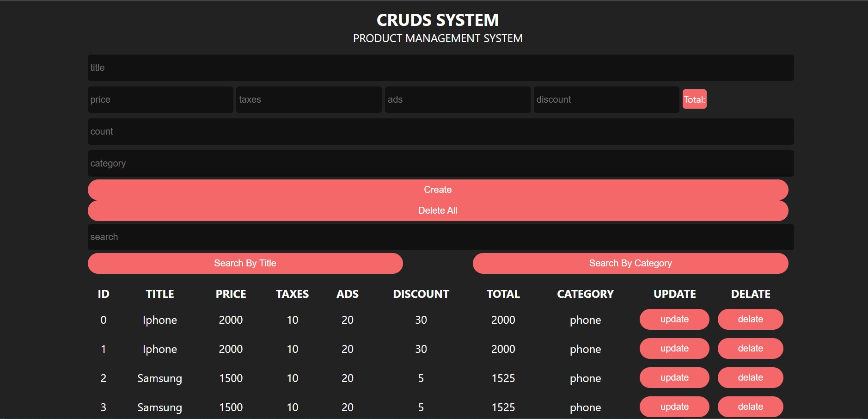Delete the Samsung product with ID 2
868x419 pixels.
click(x=750, y=377)
